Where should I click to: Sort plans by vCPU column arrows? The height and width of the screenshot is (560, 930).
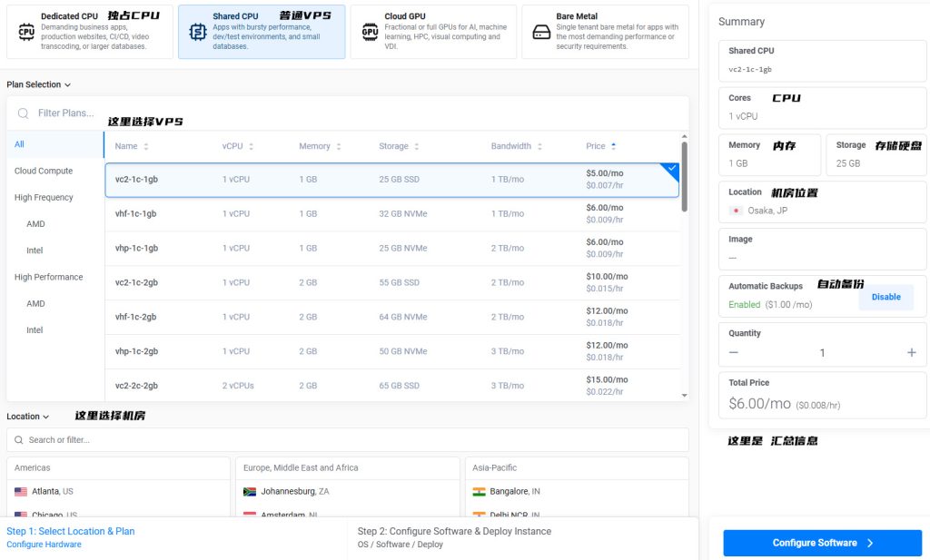click(x=251, y=146)
